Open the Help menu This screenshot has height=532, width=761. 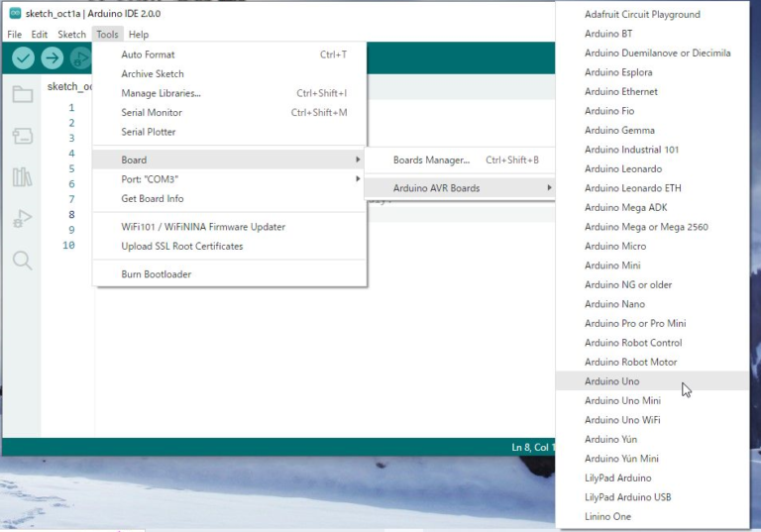tap(139, 35)
